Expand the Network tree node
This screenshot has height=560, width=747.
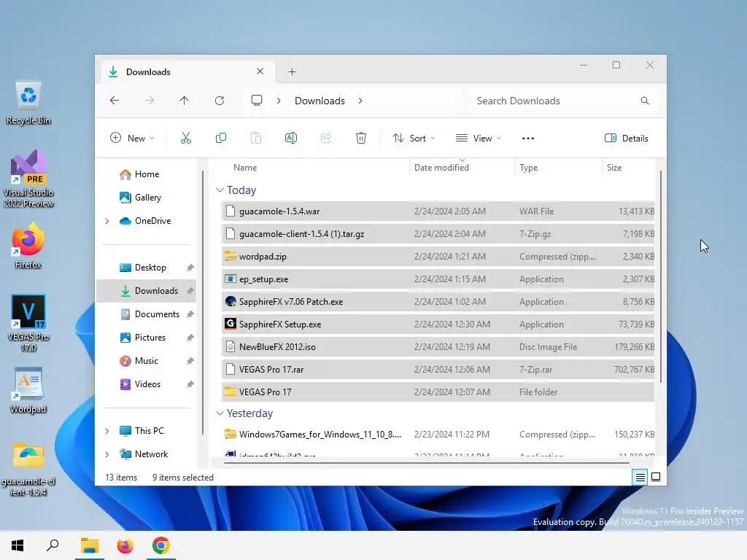click(x=107, y=454)
